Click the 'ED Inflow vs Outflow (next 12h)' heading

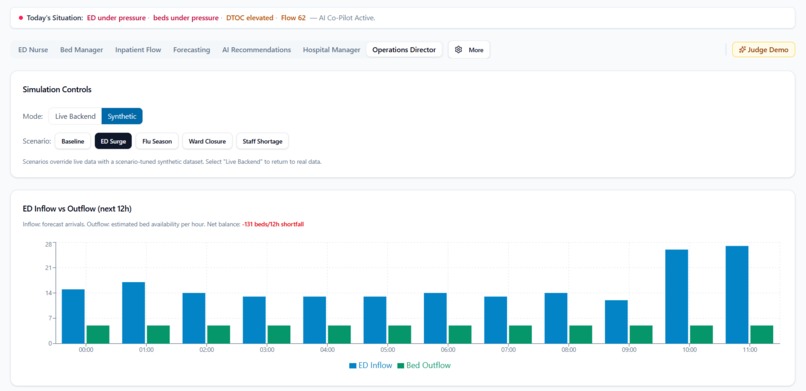coord(78,208)
